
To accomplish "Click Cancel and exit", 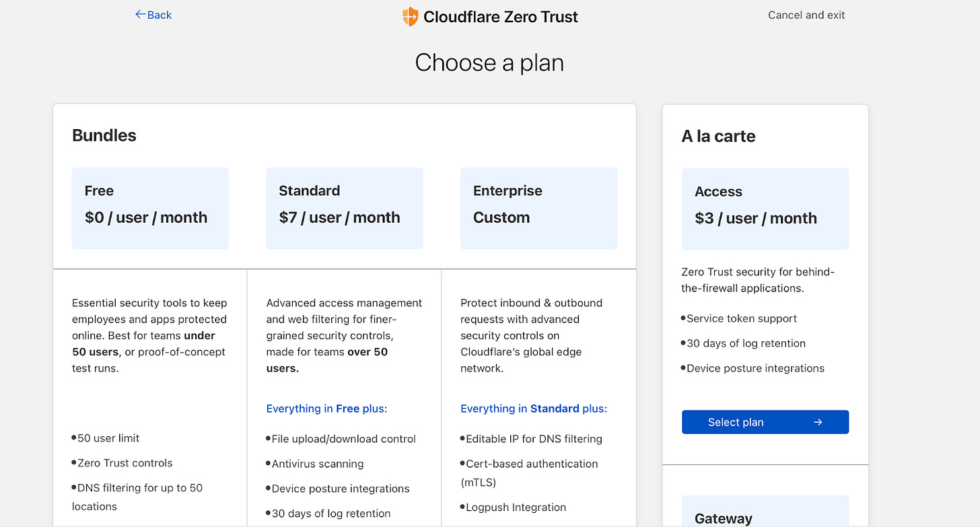I will pyautogui.click(x=806, y=14).
